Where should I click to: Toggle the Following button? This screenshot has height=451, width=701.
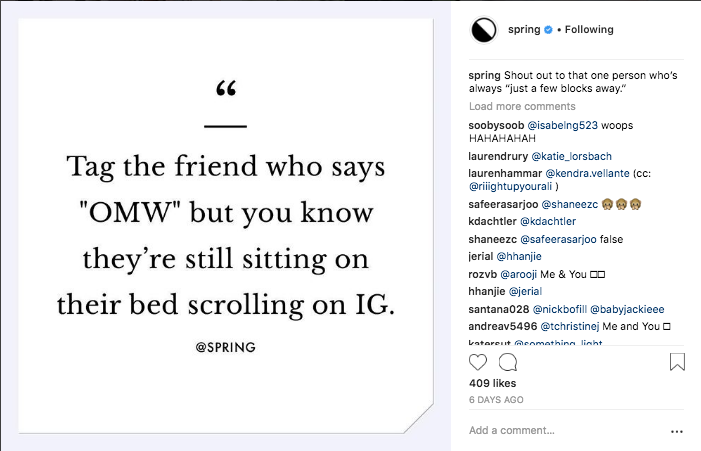tap(589, 30)
